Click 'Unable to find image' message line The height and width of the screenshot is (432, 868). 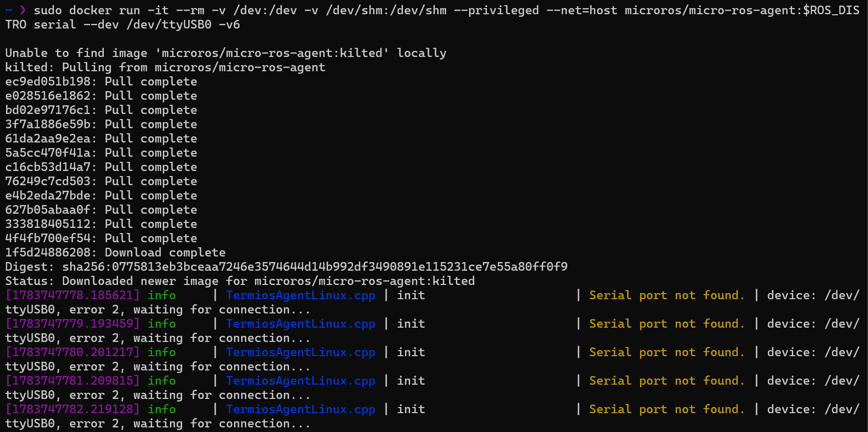click(226, 53)
